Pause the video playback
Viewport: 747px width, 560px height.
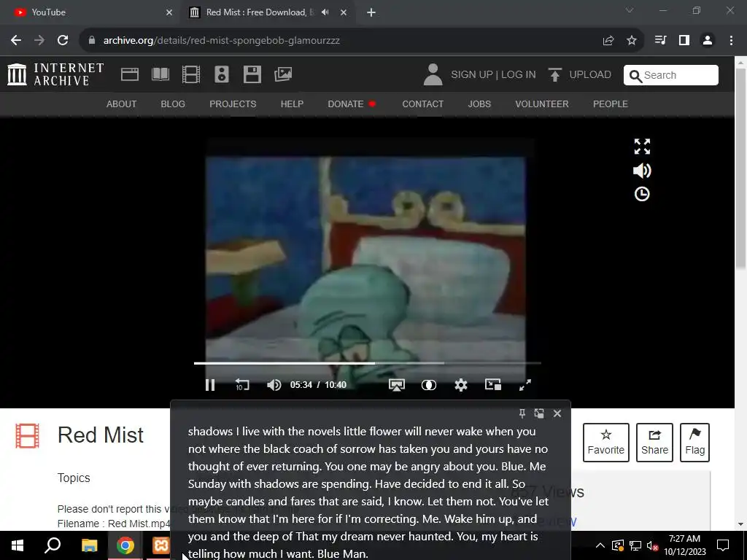210,385
